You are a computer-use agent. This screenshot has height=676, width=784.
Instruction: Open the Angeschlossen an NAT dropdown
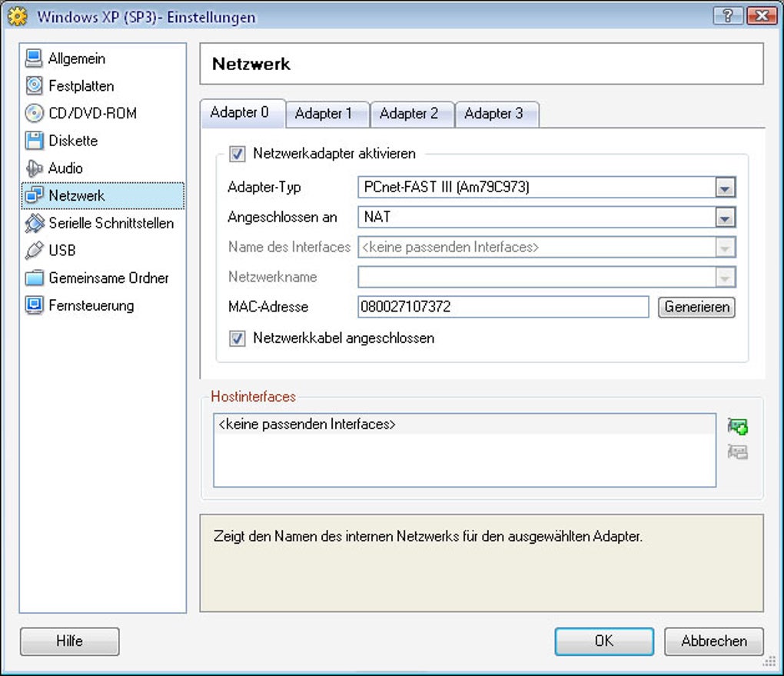[x=725, y=218]
